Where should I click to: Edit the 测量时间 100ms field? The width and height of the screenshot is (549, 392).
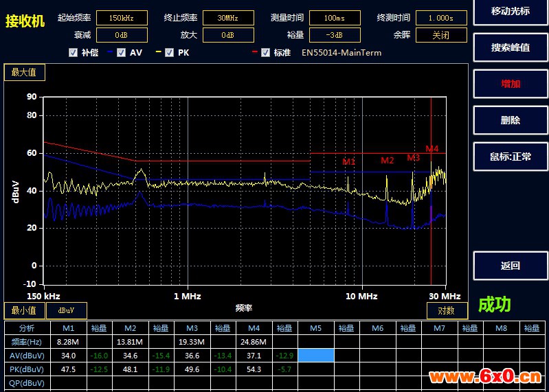[x=335, y=18]
